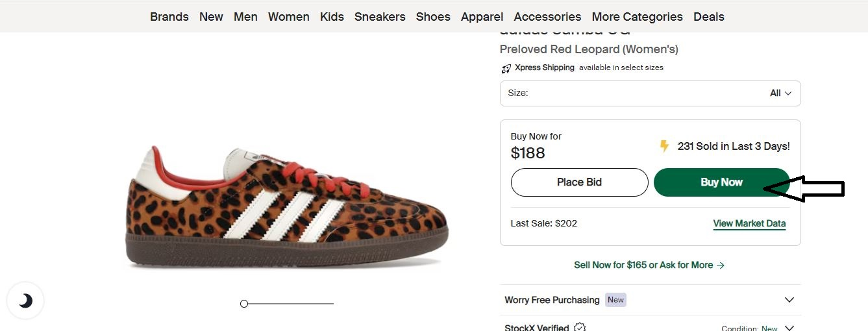868x331 pixels.
Task: Click the green Buy Now button
Action: 721,182
